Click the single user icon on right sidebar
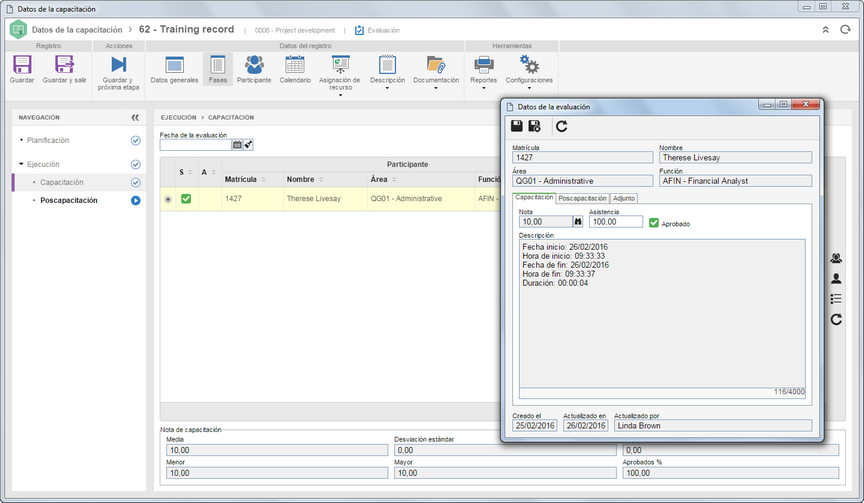This screenshot has width=864, height=503. pyautogui.click(x=836, y=278)
